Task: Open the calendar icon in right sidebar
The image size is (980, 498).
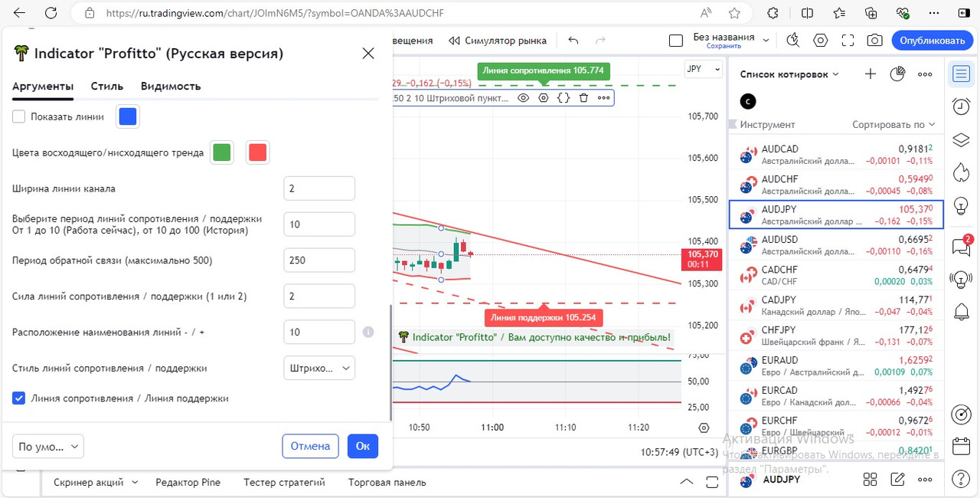Action: 961,447
